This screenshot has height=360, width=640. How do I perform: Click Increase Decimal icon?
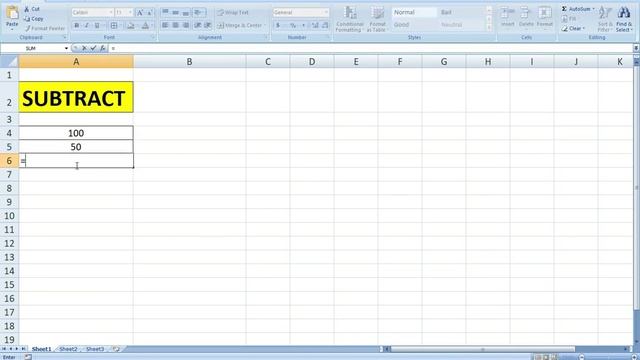[x=315, y=25]
